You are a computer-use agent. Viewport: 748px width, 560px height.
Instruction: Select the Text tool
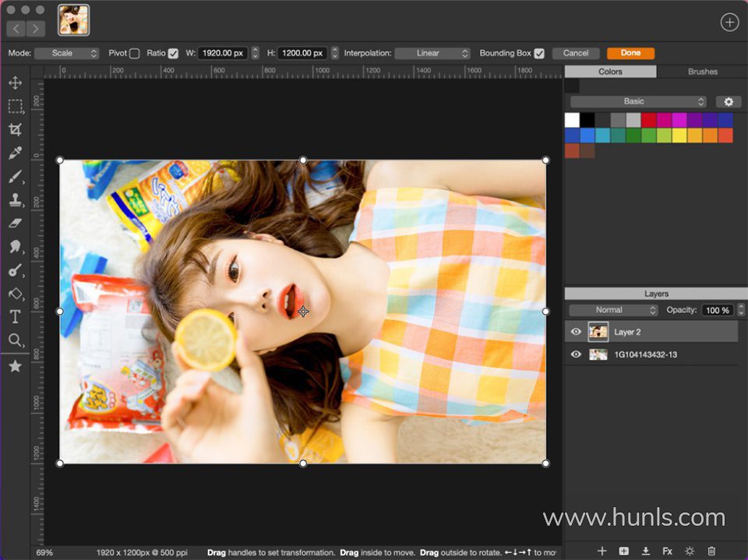(x=15, y=317)
